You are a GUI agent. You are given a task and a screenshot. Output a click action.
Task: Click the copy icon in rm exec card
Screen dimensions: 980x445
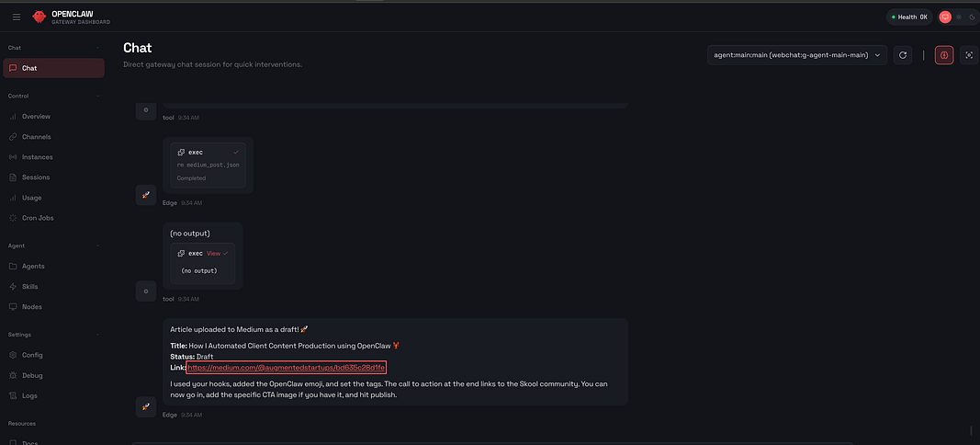tap(181, 152)
